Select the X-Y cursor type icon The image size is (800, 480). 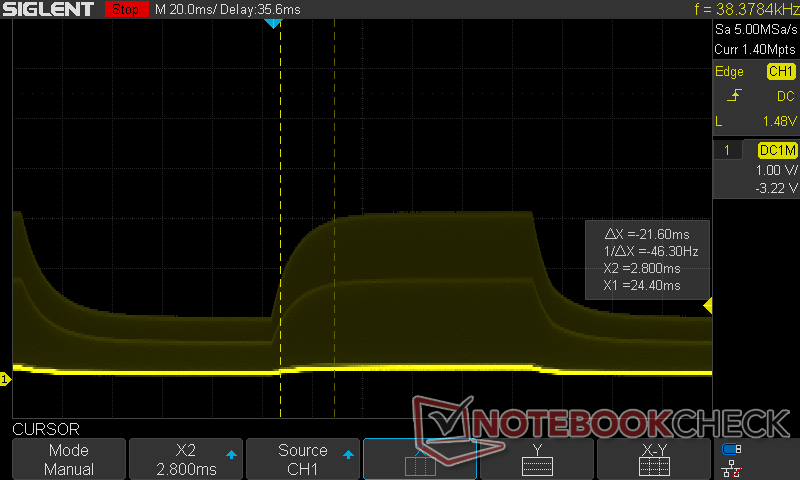click(x=654, y=459)
